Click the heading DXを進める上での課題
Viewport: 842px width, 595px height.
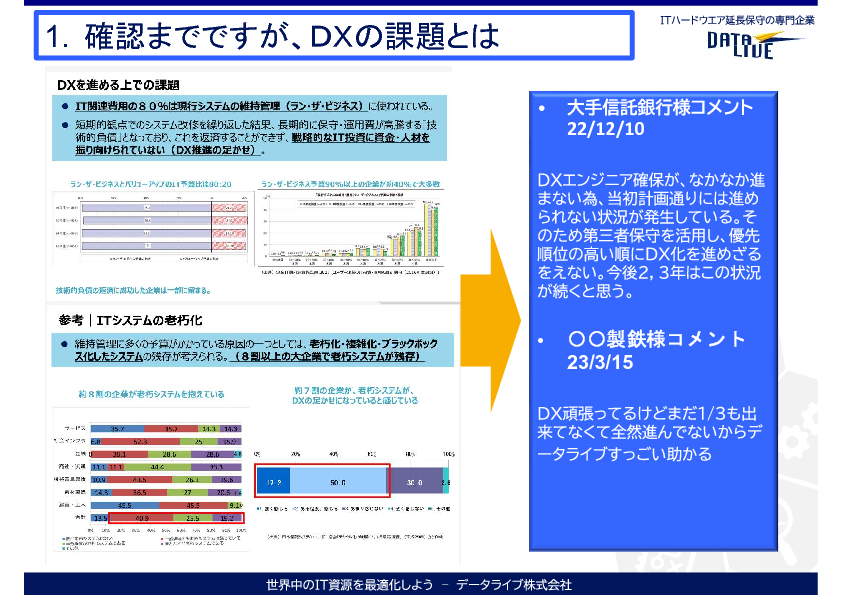[x=118, y=85]
